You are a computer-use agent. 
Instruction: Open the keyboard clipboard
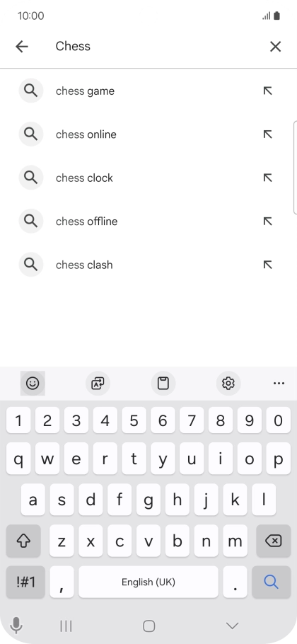click(163, 383)
